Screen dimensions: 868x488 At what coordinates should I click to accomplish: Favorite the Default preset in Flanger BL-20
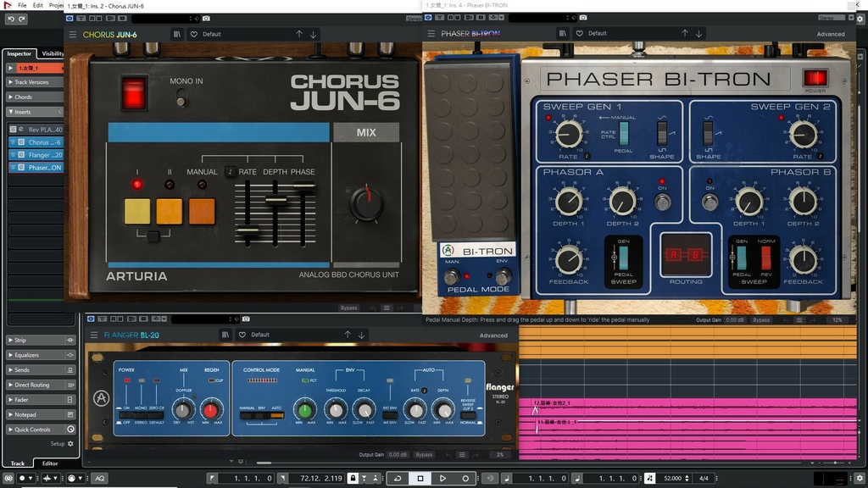(242, 335)
